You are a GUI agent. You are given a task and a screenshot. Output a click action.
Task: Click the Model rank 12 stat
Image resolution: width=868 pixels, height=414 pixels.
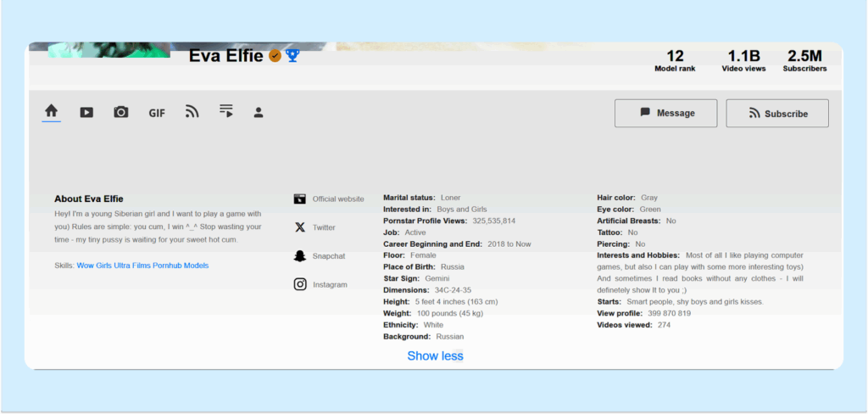coord(675,60)
